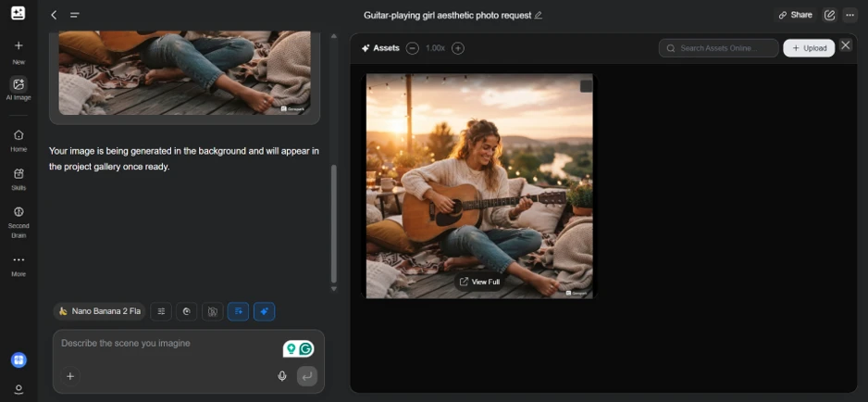
Task: Click the Share button
Action: click(x=795, y=15)
